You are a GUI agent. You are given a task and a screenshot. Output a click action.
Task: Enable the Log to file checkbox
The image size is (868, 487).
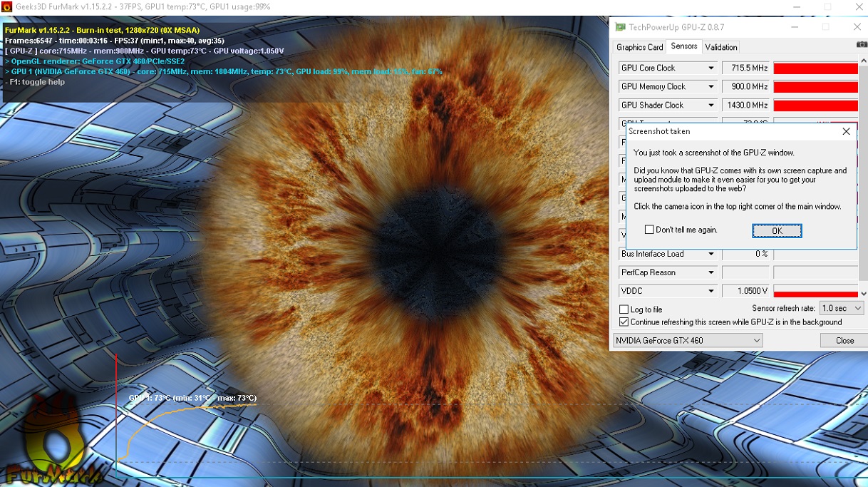pyautogui.click(x=624, y=309)
